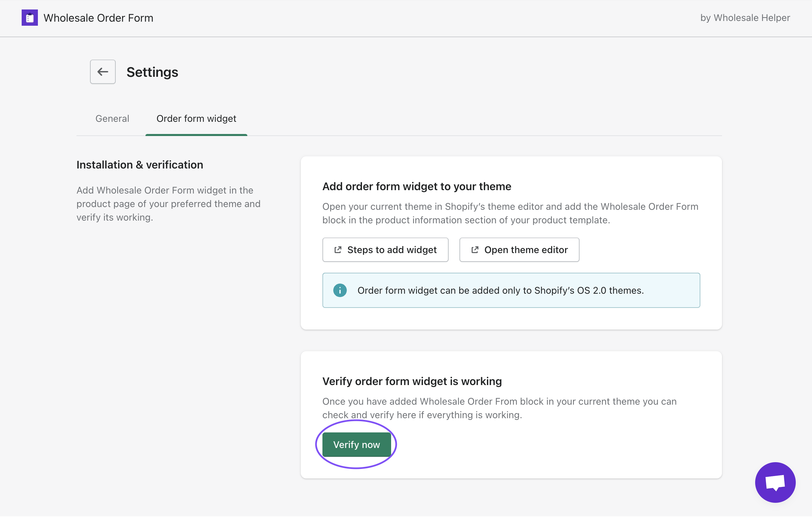Open Steps to add widget

tap(385, 250)
